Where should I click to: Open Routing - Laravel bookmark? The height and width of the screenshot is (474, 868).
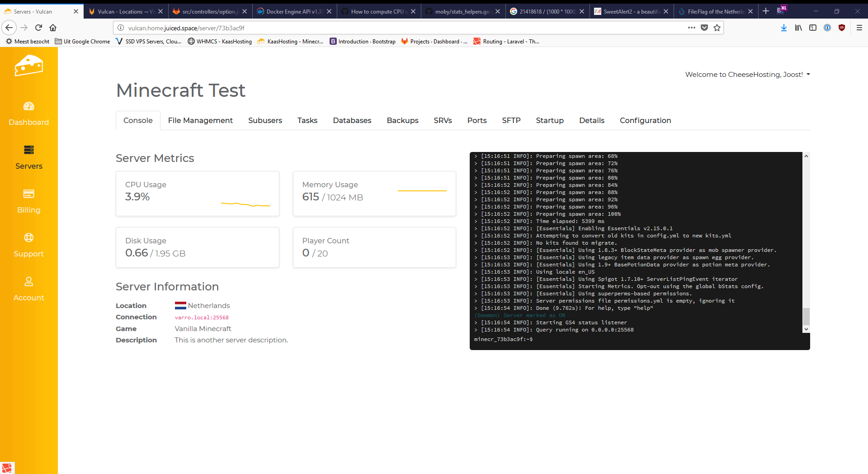506,41
